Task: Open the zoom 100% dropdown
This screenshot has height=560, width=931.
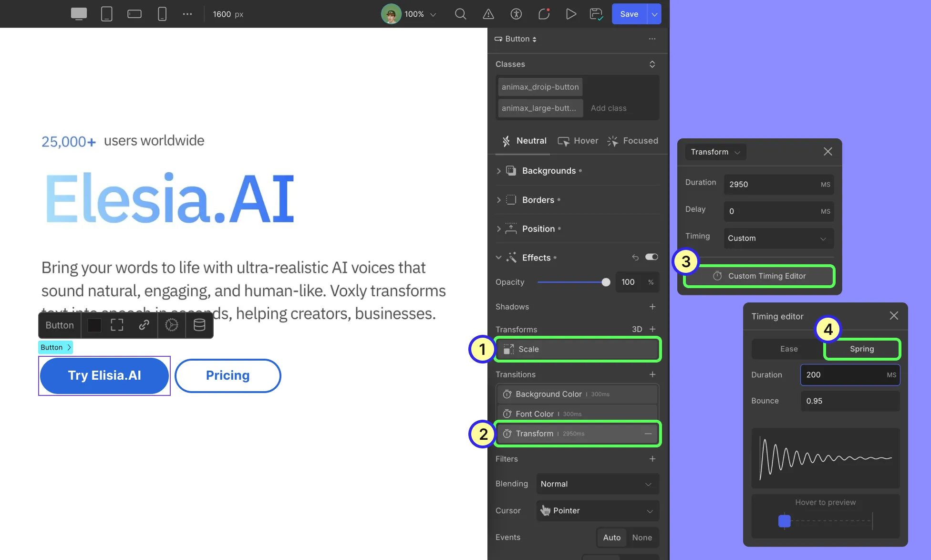Action: point(420,14)
